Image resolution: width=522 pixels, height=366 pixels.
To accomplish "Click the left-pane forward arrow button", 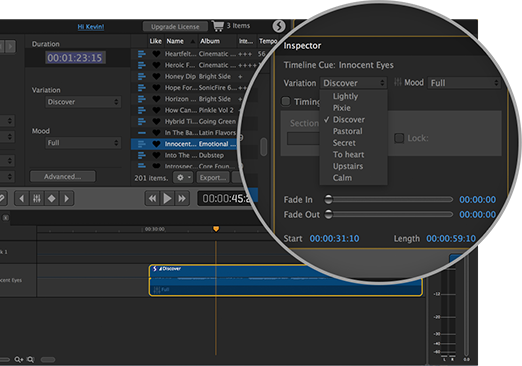I will coord(11,46).
